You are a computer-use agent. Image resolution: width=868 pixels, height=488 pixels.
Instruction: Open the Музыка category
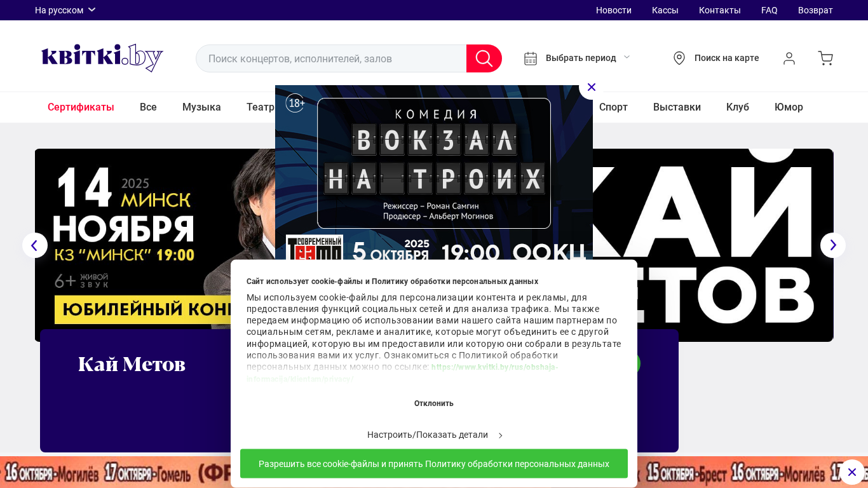201,107
